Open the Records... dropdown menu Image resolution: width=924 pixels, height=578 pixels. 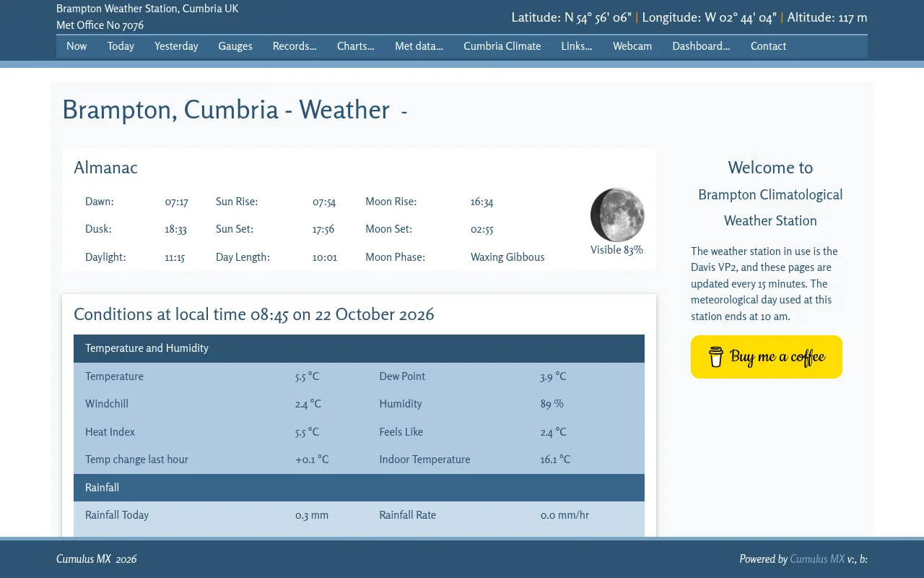(x=295, y=46)
